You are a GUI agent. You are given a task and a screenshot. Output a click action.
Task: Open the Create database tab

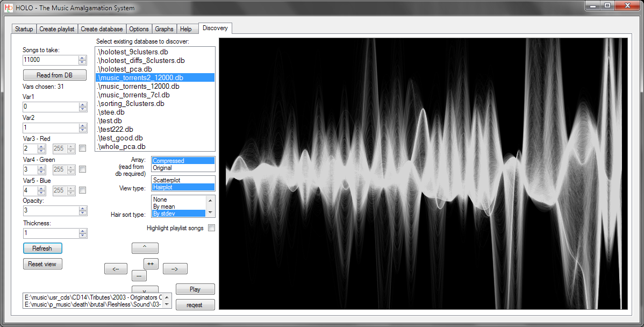click(102, 29)
